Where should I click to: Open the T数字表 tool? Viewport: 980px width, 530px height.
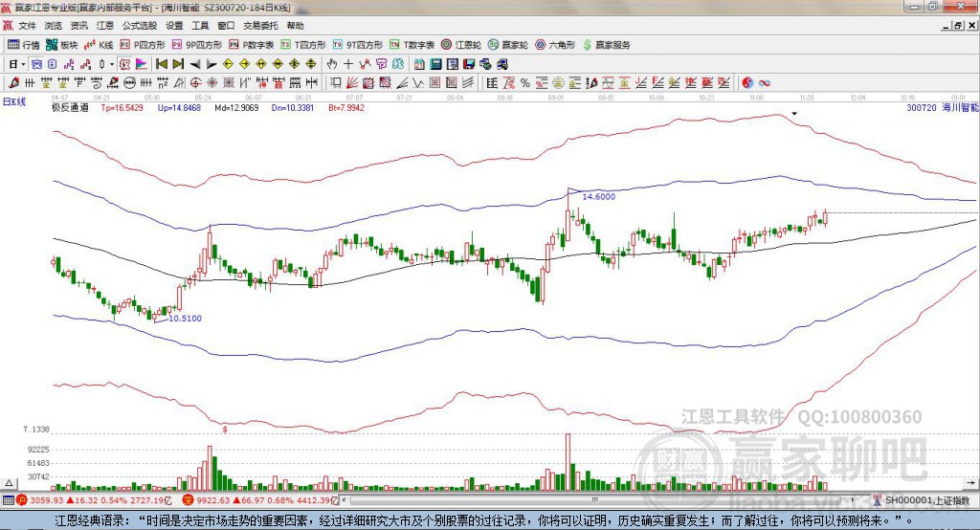coord(412,45)
